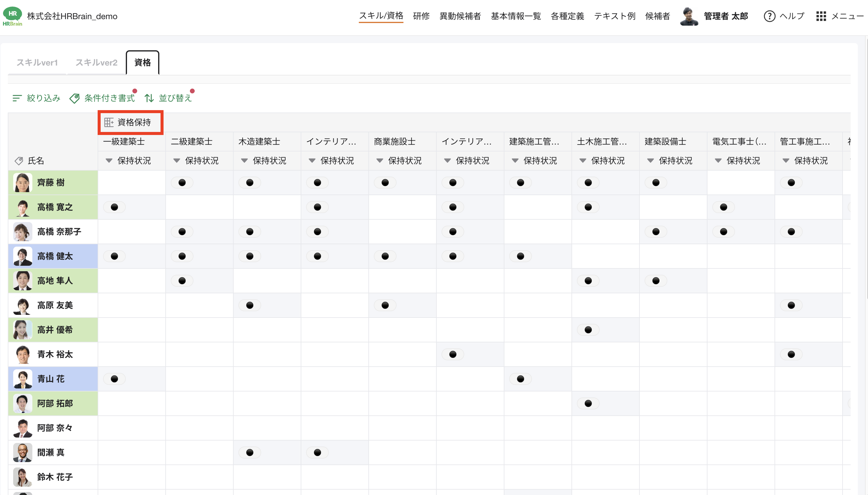Open 保持状況 dropdown under 建築設備士
Image resolution: width=868 pixels, height=495 pixels.
point(651,160)
